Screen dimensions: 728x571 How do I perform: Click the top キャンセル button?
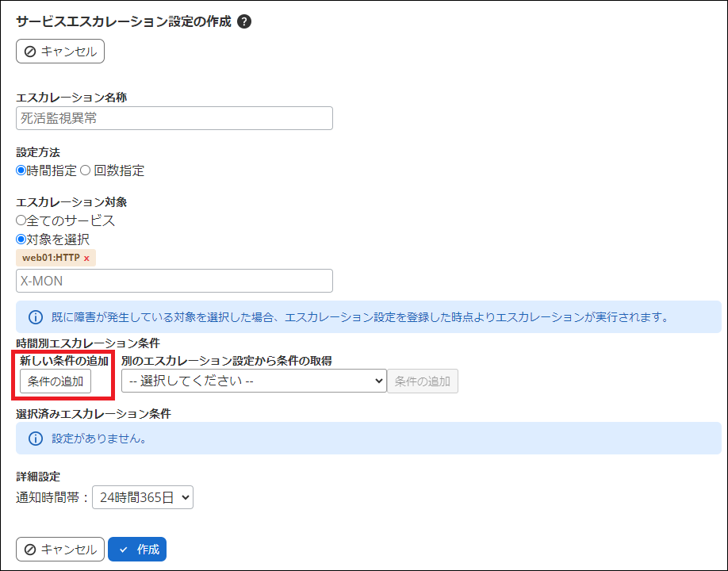coord(59,50)
